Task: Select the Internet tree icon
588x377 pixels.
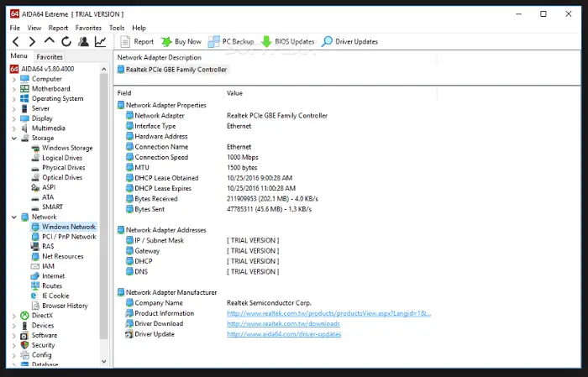Action: pyautogui.click(x=35, y=275)
